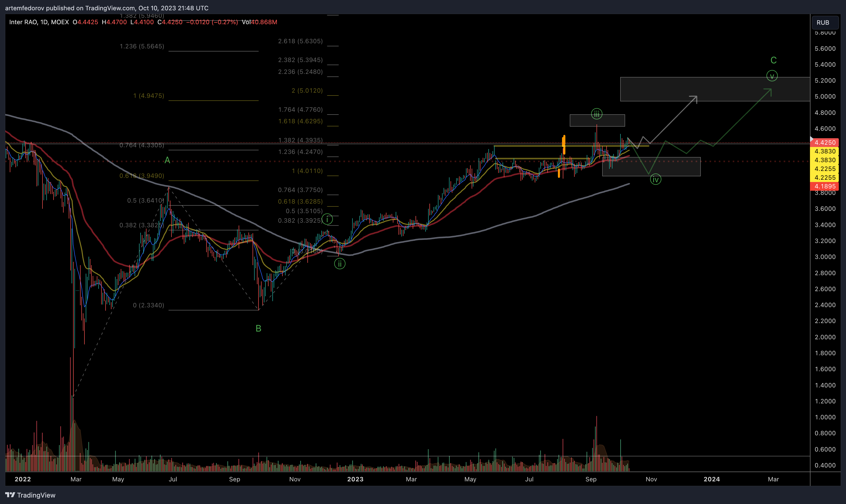Select the Fibonacci label 2.382 (5.3945)

pos(300,60)
